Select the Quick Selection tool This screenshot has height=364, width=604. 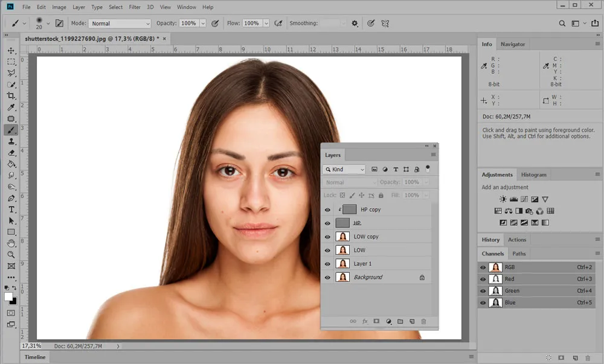point(11,85)
